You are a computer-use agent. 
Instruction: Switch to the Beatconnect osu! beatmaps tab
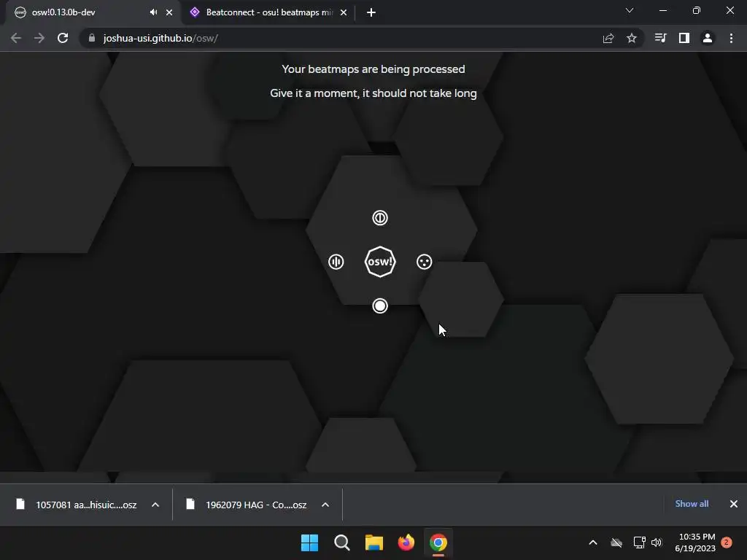click(x=268, y=12)
